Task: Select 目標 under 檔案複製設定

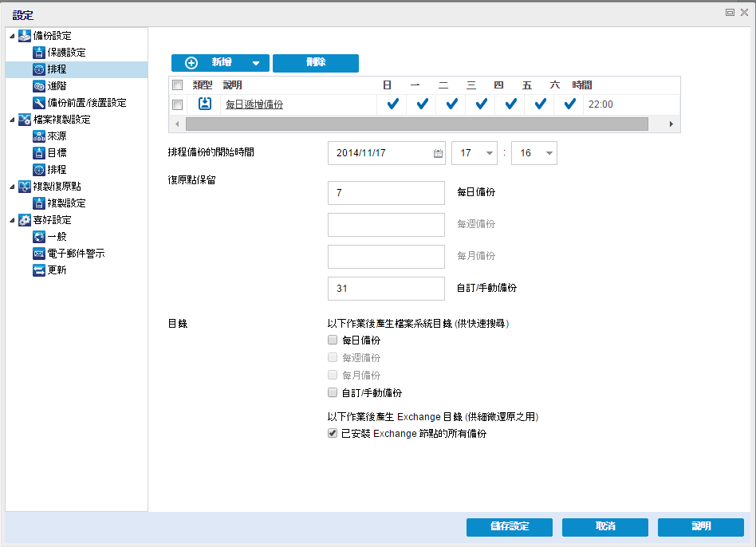Action: click(57, 153)
